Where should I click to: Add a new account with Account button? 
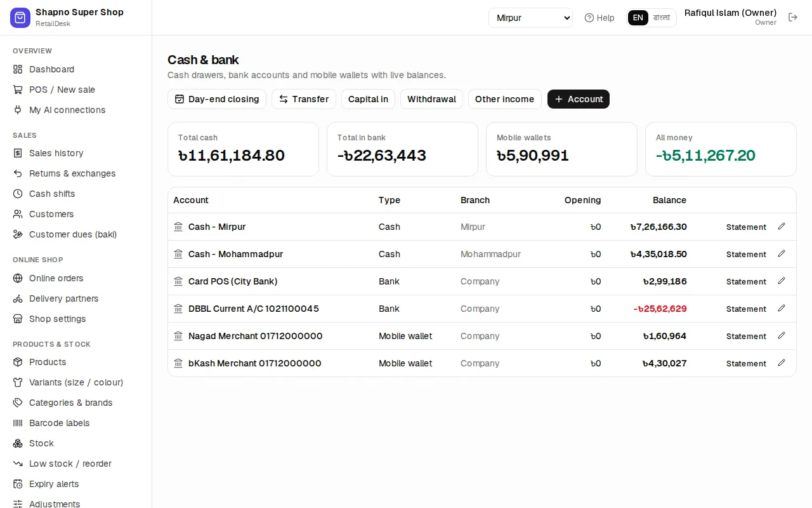(579, 99)
